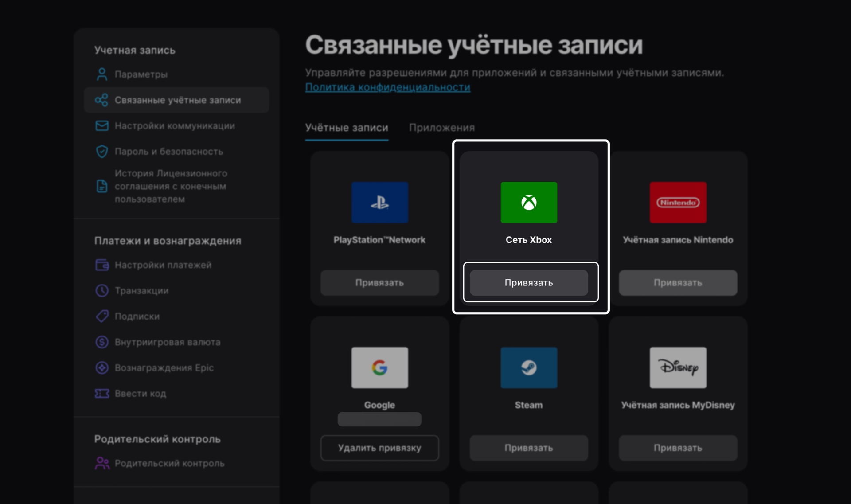
Task: Click the Ввести код ticket icon
Action: 102,394
